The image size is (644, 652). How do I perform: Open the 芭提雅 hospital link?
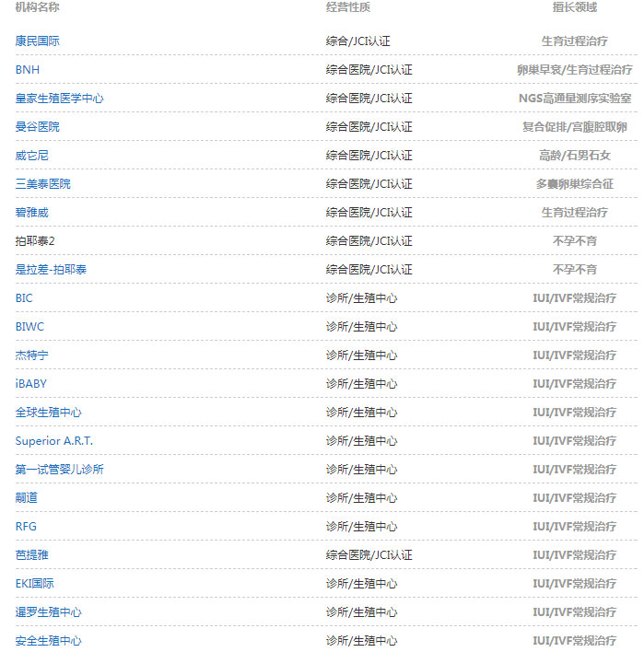coord(31,555)
